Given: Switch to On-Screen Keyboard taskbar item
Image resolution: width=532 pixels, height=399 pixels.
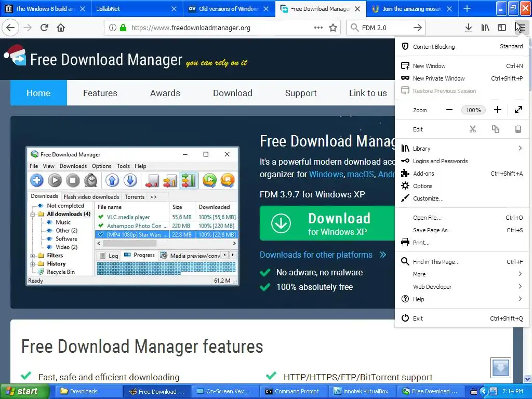Looking at the screenshot, I should click(x=225, y=392).
